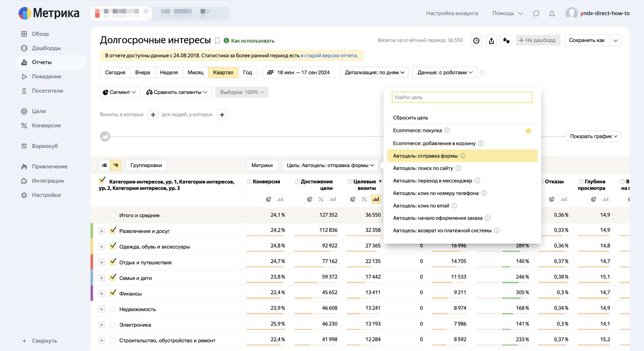The width and height of the screenshot is (644, 351).
Task: Open the старой версии отчета link
Action: click(329, 55)
